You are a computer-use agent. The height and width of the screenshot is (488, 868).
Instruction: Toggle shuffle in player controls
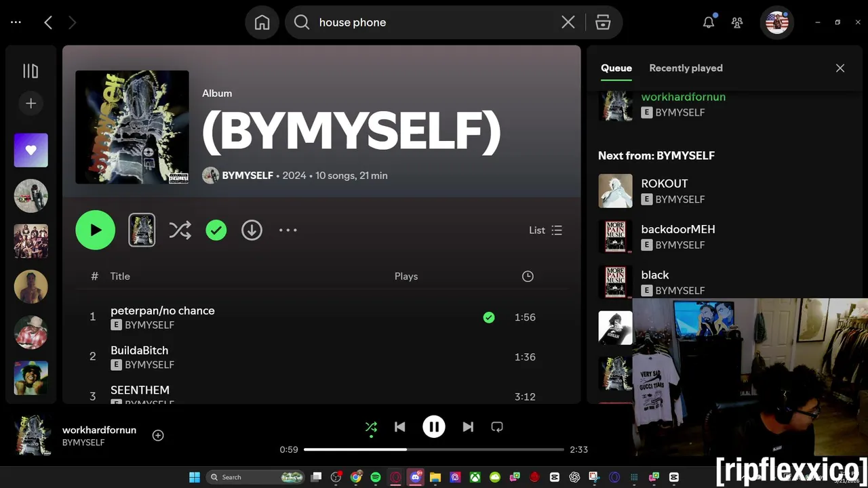(x=371, y=427)
